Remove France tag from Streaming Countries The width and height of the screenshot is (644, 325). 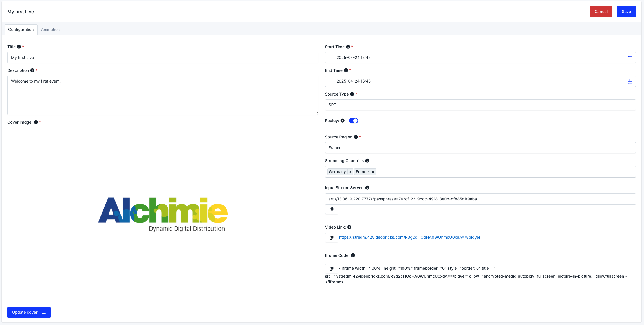coord(373,172)
